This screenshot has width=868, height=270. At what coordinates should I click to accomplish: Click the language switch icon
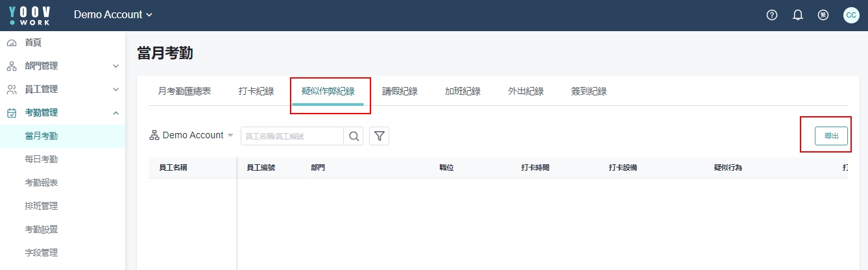823,15
